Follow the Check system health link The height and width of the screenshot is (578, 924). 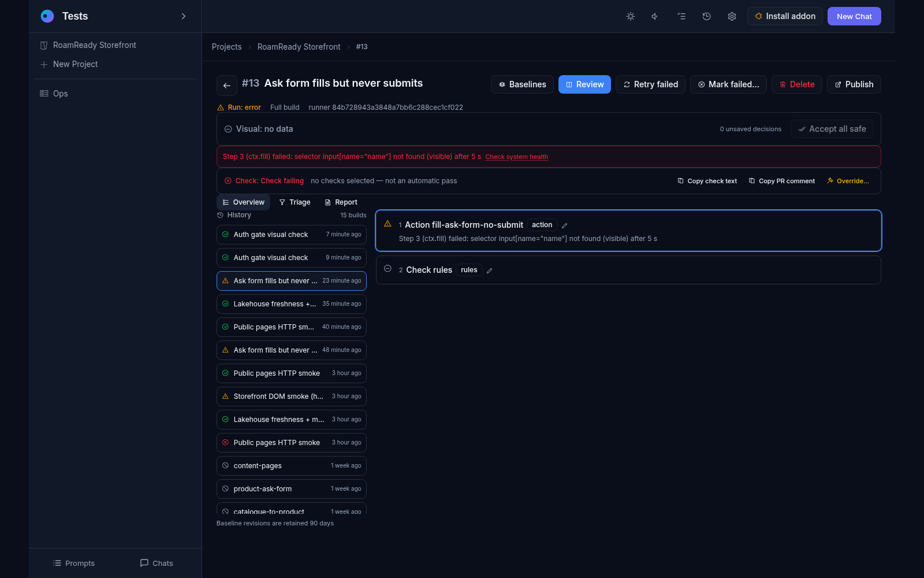point(516,157)
